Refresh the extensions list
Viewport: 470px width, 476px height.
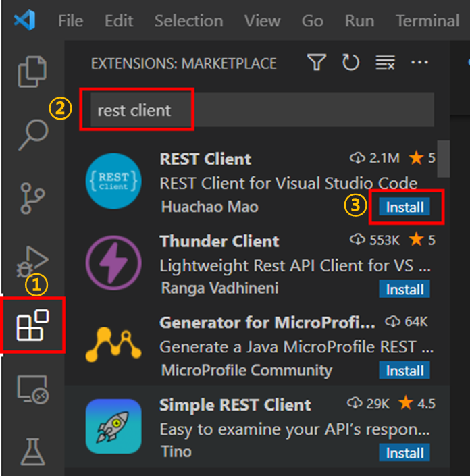tap(350, 62)
